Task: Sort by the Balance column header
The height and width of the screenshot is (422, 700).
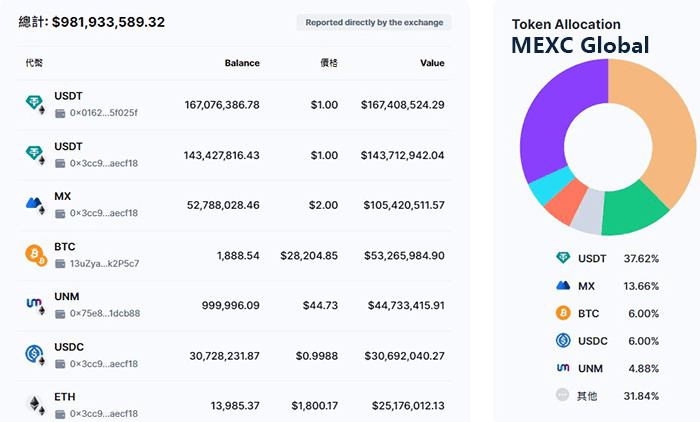Action: tap(242, 63)
